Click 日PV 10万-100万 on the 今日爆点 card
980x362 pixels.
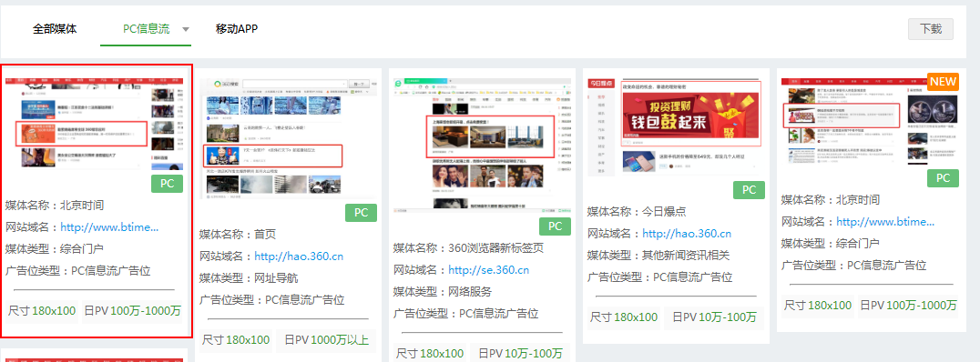point(714,317)
